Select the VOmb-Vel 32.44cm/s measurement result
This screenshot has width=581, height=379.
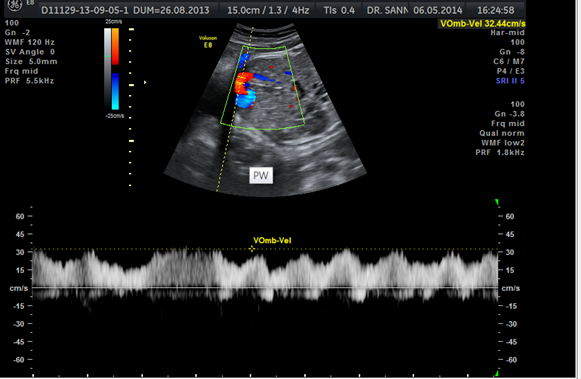482,24
